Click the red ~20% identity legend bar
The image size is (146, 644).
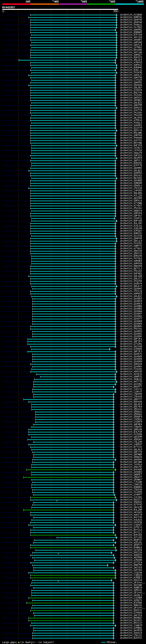click(16, 4)
